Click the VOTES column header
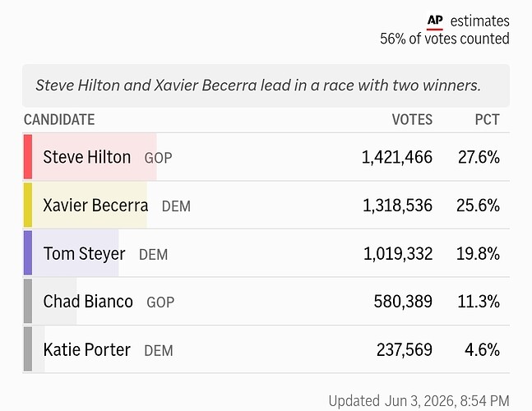Image resolution: width=532 pixels, height=411 pixels. coord(412,120)
